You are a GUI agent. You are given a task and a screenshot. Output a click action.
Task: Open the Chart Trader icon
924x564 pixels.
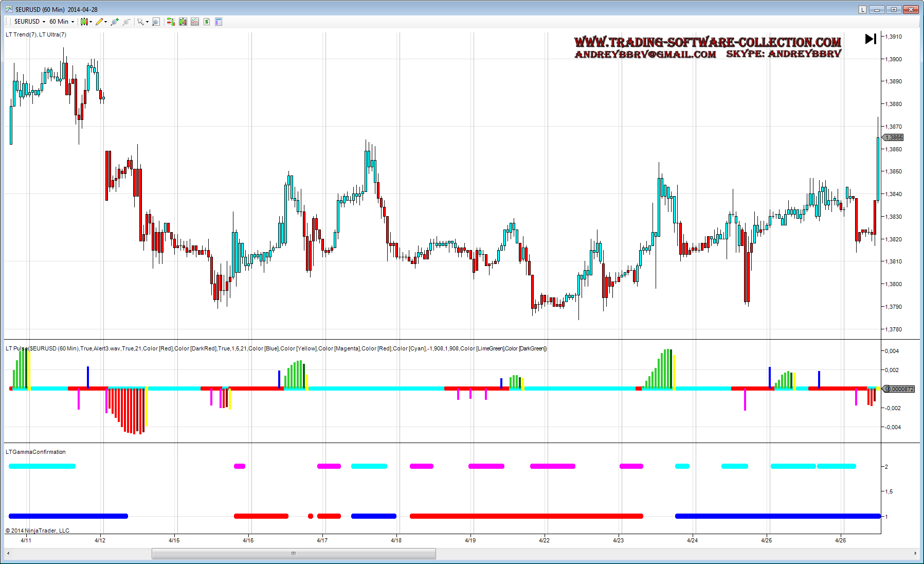[x=171, y=22]
